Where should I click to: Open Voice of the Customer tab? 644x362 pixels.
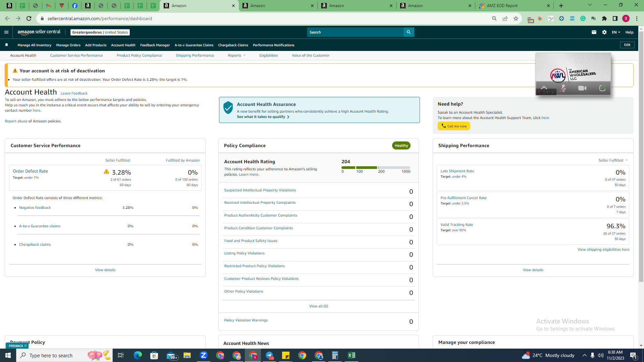point(311,55)
